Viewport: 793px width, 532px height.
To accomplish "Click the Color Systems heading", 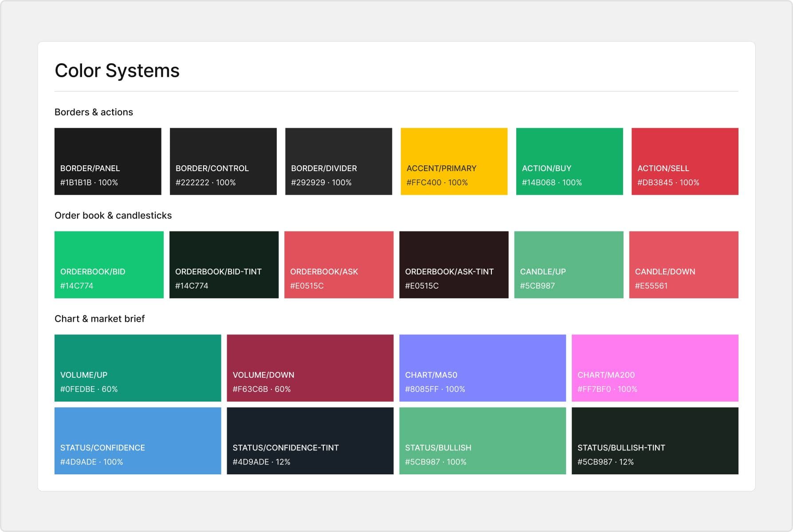I will (x=117, y=71).
